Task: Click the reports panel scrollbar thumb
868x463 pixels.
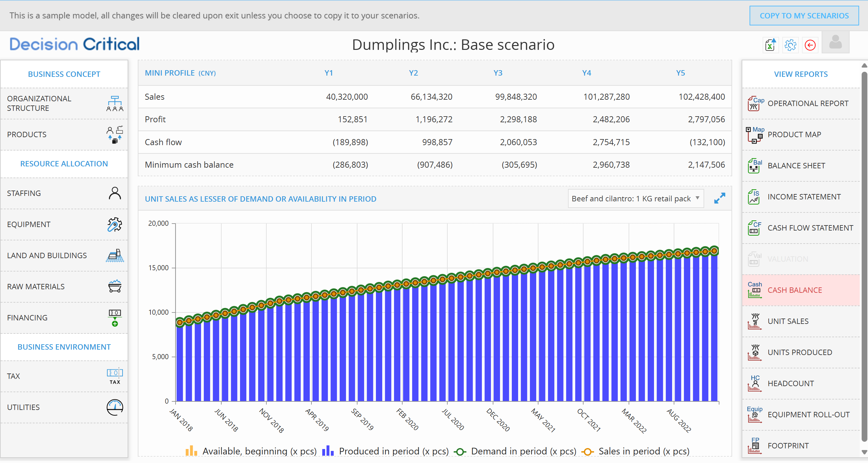Action: (x=864, y=256)
